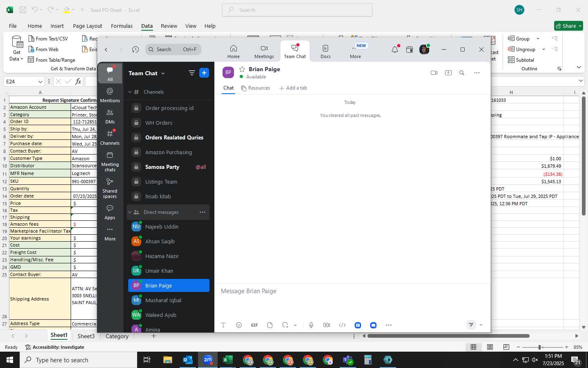Open Mentions in Zoom sidebar
The image size is (588, 368).
pos(110,95)
